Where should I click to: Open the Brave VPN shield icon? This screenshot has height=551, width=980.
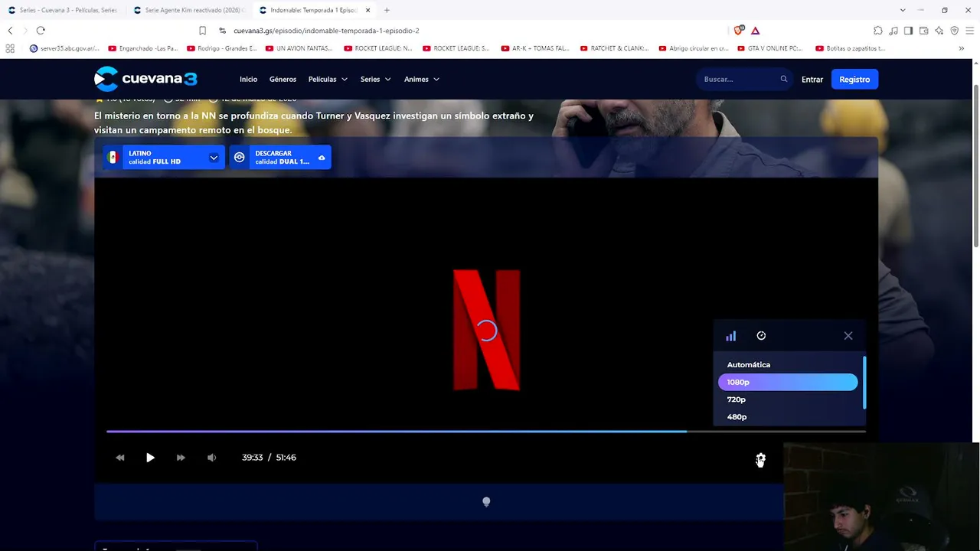(x=954, y=31)
